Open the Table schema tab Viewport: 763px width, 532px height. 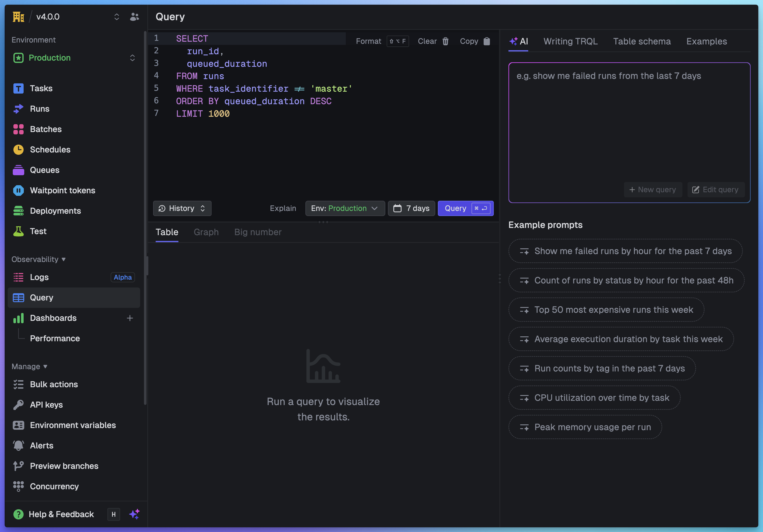click(641, 41)
